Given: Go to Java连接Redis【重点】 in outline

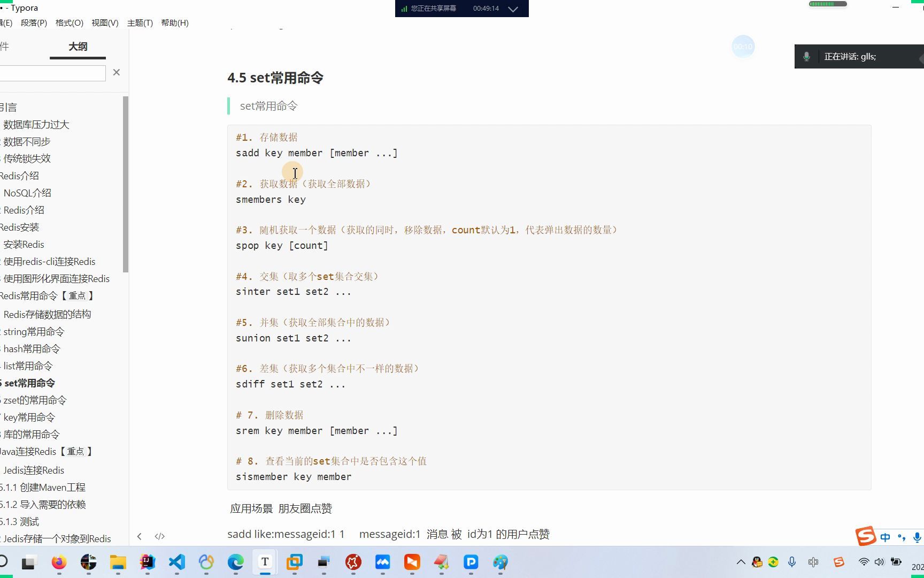Looking at the screenshot, I should pyautogui.click(x=47, y=452).
